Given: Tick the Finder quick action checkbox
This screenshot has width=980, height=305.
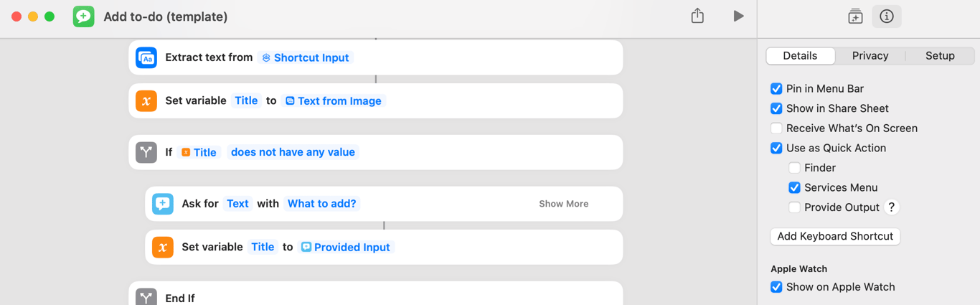Looking at the screenshot, I should (x=794, y=168).
